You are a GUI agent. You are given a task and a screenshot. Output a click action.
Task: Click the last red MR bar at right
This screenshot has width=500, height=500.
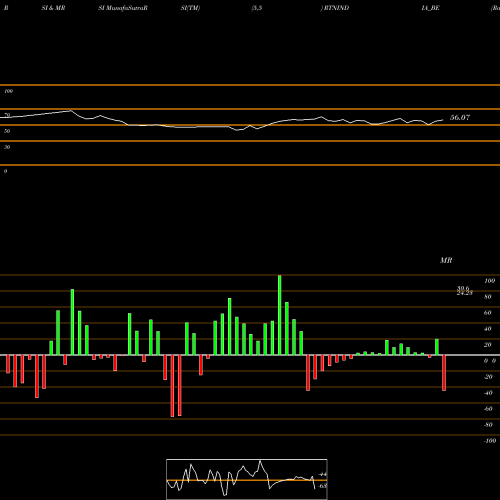[444, 373]
